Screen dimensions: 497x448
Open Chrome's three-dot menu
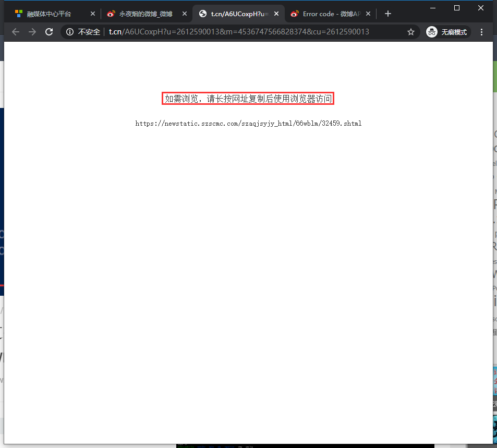(x=481, y=32)
